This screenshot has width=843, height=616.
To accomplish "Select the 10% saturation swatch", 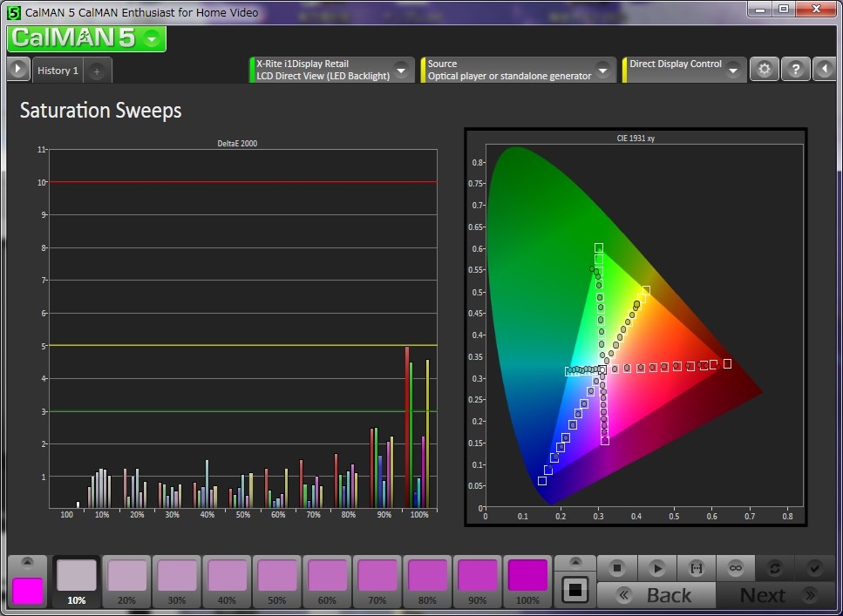I will [x=77, y=581].
